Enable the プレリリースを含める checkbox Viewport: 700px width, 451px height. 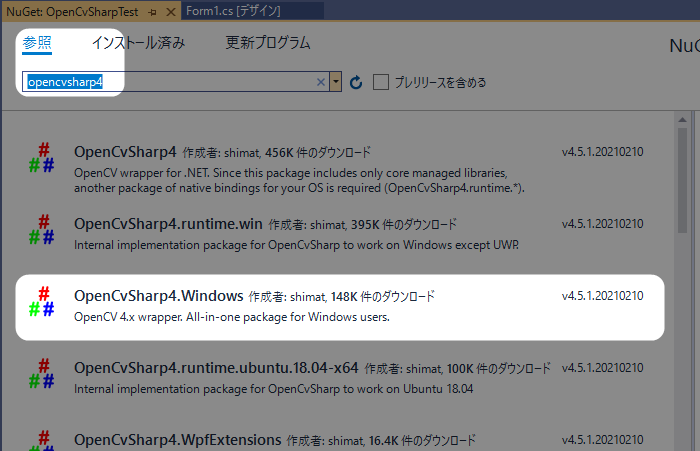(x=381, y=82)
